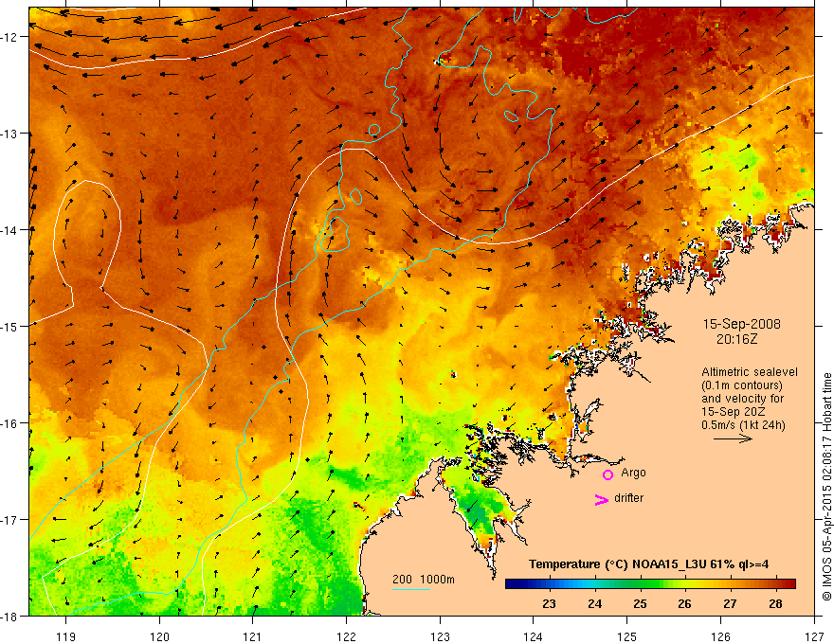
Task: Click the longitude label 124
Action: pyautogui.click(x=533, y=636)
